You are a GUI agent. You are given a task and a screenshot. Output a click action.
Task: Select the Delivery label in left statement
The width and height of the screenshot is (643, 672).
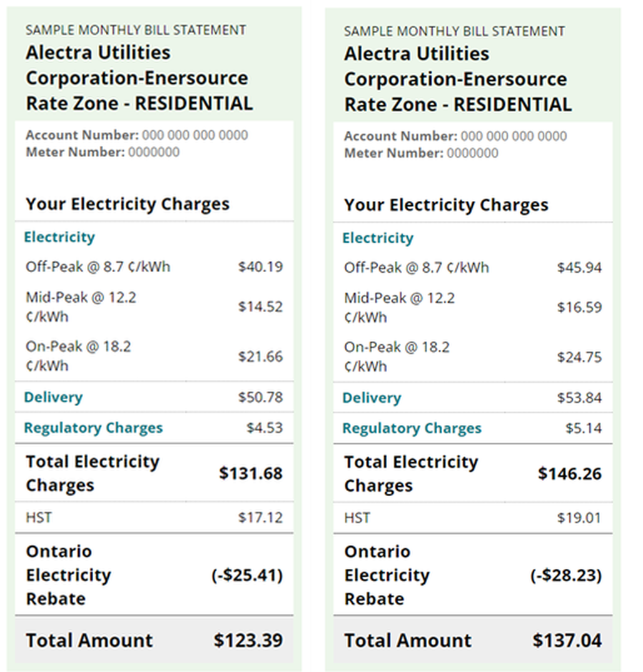tap(53, 397)
